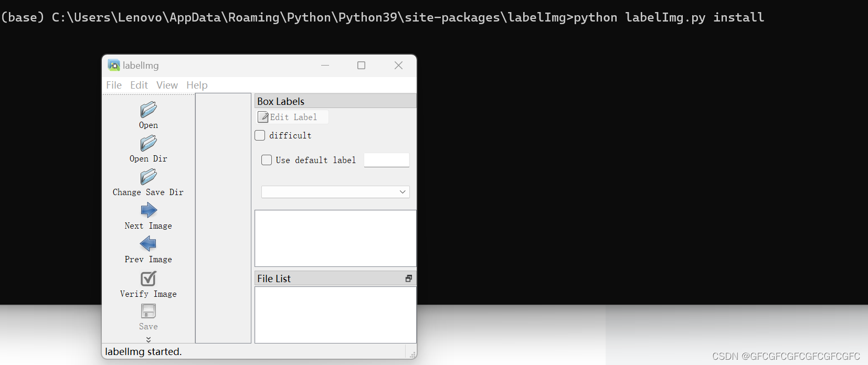Click the Verify Image checkmark icon
Viewport: 868px width, 365px height.
click(x=149, y=278)
